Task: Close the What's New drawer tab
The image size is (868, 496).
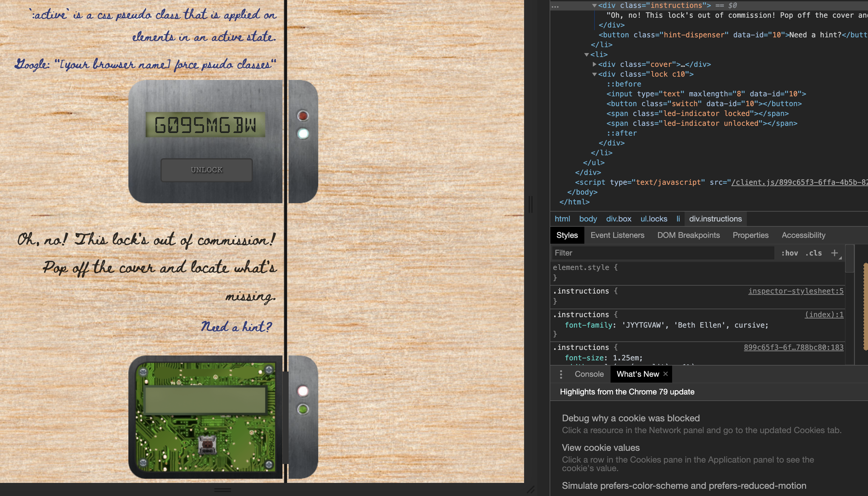Action: (665, 374)
